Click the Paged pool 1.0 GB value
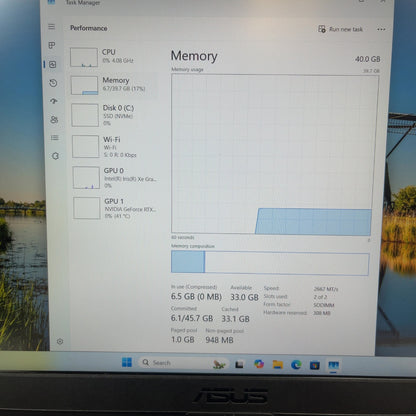Image resolution: width=416 pixels, height=416 pixels. [x=182, y=339]
